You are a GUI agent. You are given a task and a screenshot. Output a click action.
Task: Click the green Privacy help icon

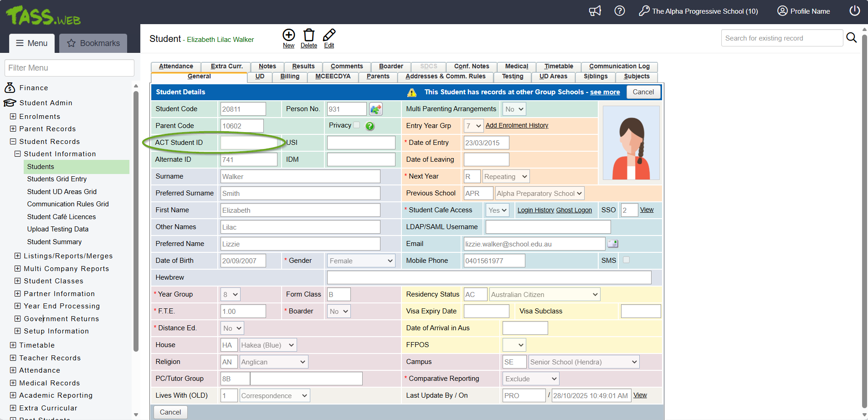tap(370, 126)
